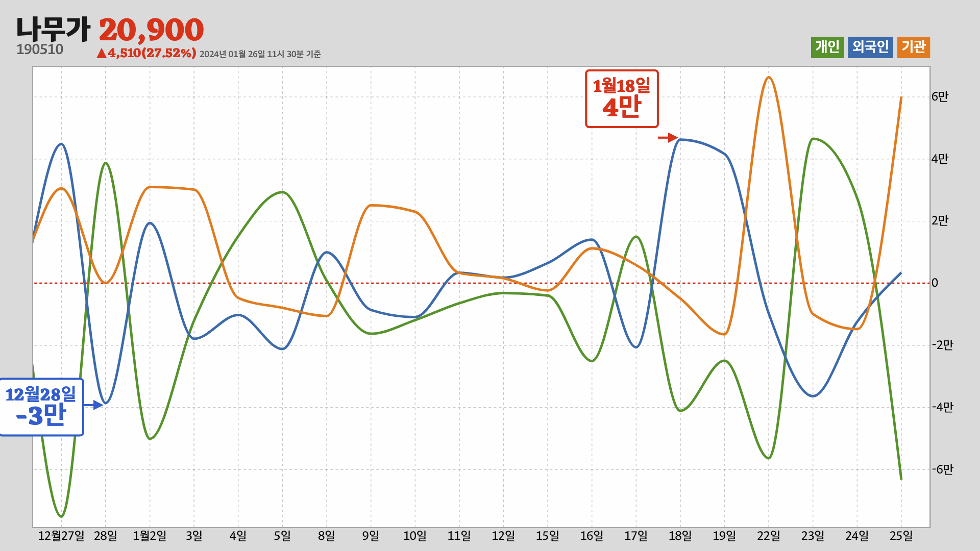Click the timestamp 2024년 01월 26일 11시 30분 기준
Image resolution: width=980 pixels, height=551 pixels.
point(260,54)
